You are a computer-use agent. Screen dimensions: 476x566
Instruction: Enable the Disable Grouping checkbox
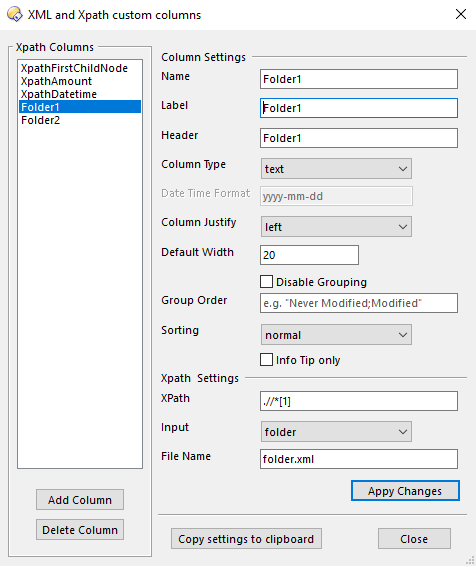266,282
